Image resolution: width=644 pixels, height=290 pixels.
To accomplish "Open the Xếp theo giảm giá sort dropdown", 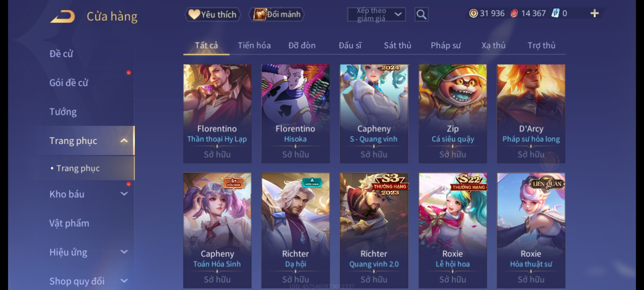I will (x=376, y=15).
